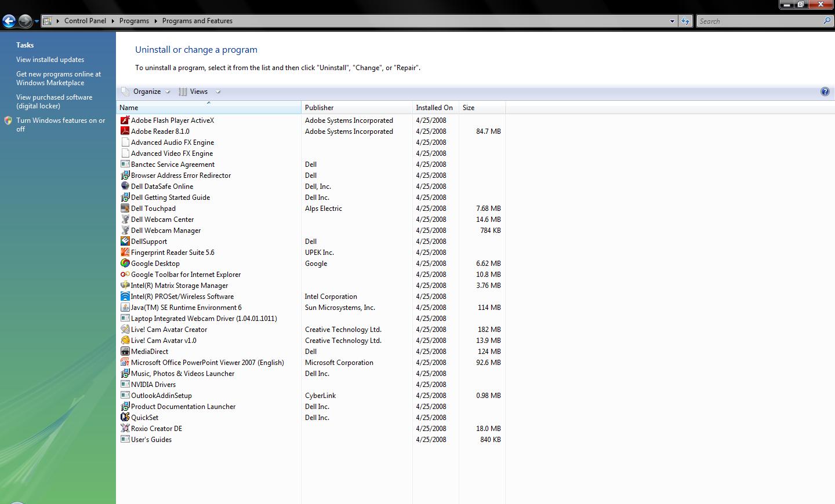The height and width of the screenshot is (504, 835).
Task: Click the Dell Touchpad icon
Action: click(125, 208)
